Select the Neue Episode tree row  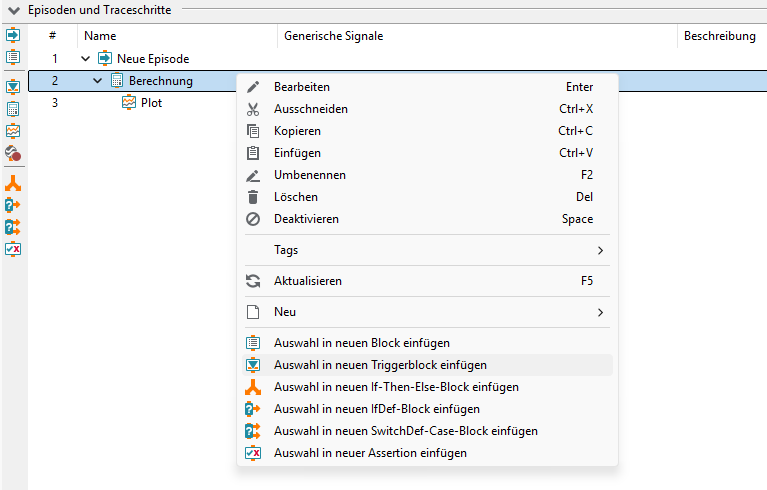click(397, 59)
